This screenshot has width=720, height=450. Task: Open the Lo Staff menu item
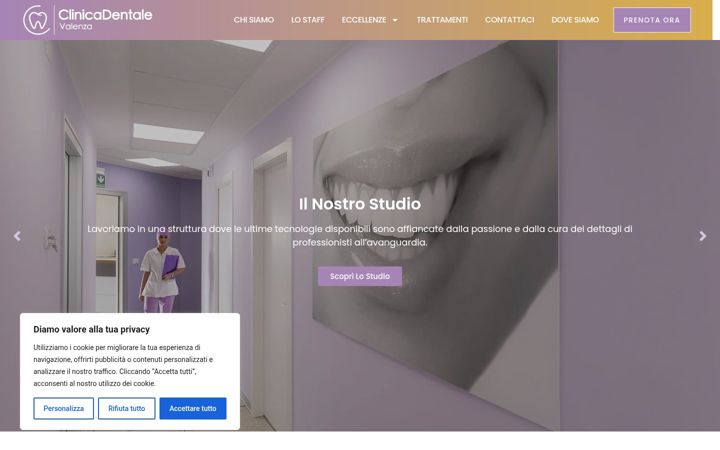pos(308,20)
